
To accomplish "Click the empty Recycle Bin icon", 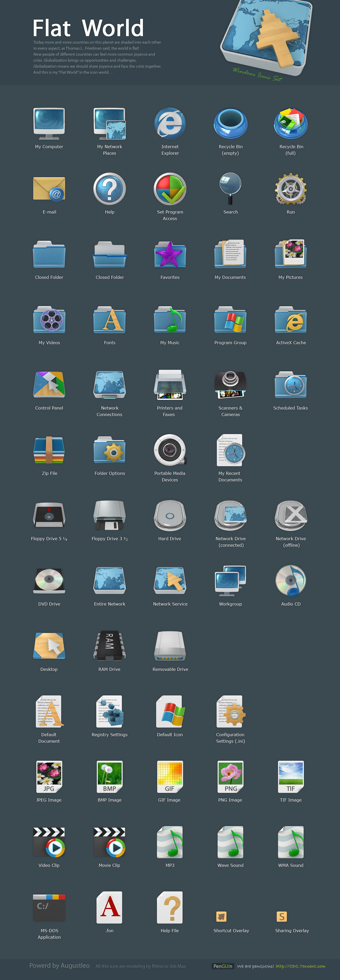I will [231, 124].
